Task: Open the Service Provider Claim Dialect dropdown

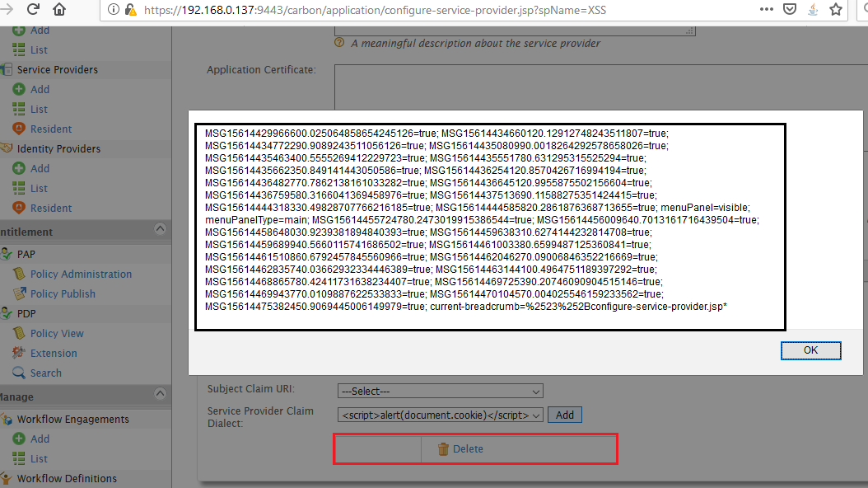Action: coord(440,415)
